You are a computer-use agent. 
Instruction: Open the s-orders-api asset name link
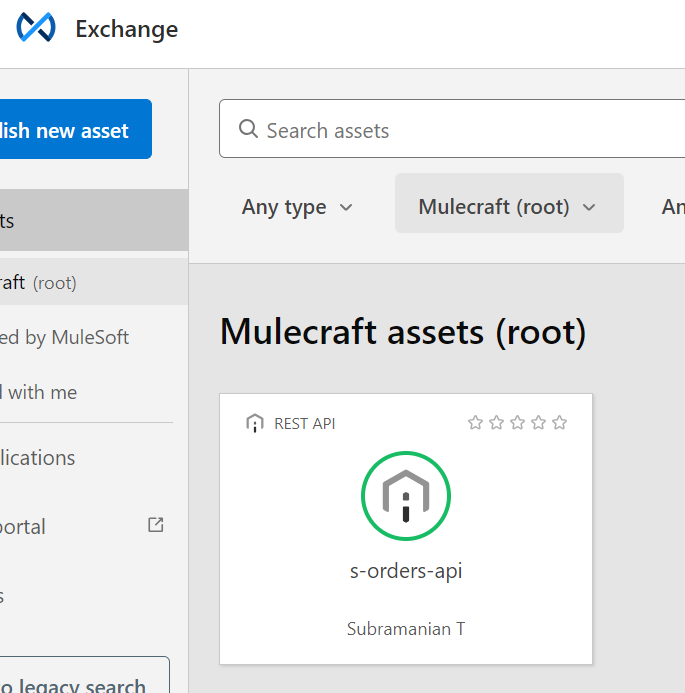[406, 572]
